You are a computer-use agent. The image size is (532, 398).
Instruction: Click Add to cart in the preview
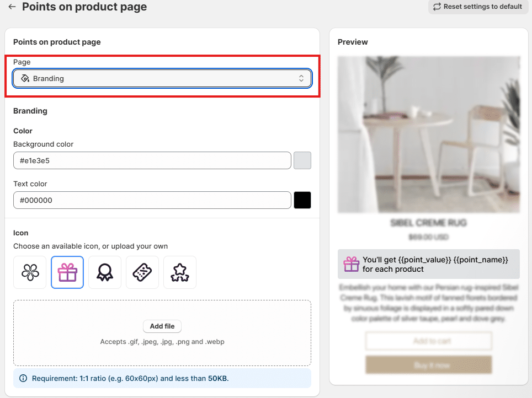[429, 341]
